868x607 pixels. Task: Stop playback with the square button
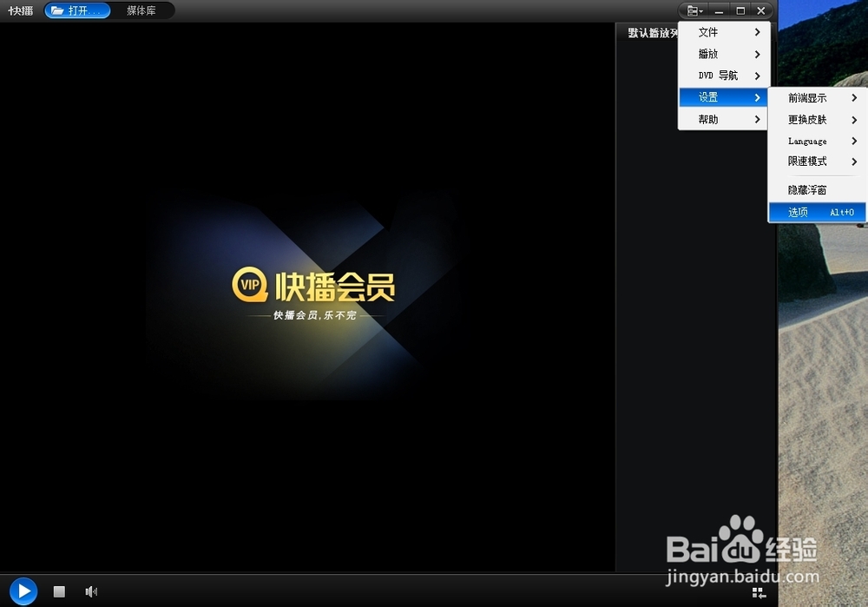(59, 591)
